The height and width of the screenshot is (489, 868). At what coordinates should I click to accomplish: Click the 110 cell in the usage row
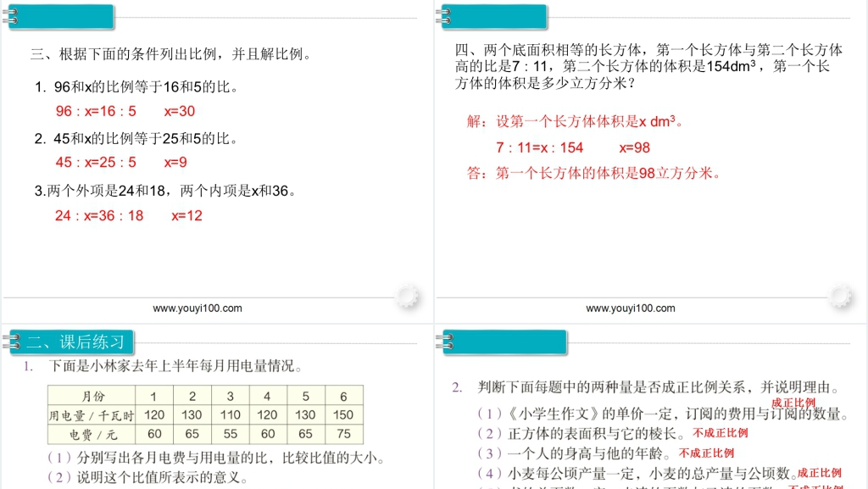click(231, 415)
